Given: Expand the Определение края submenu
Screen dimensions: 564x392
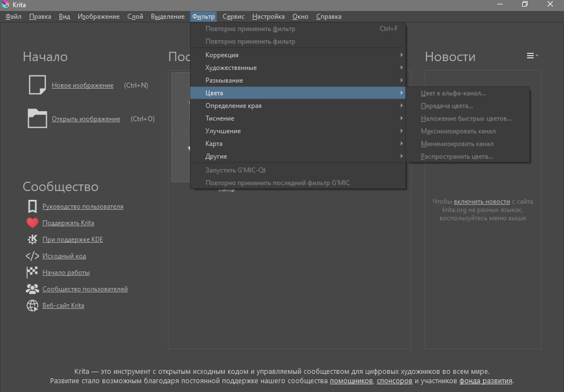Looking at the screenshot, I should 298,106.
